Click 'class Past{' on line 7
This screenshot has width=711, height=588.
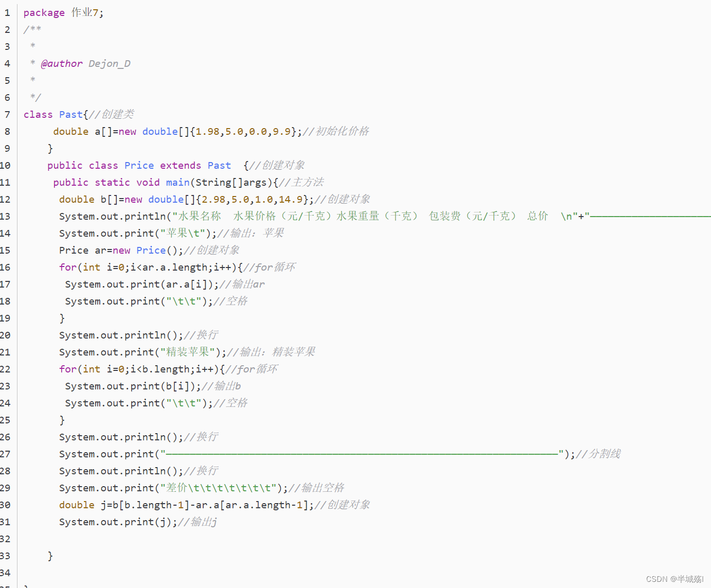click(x=56, y=114)
